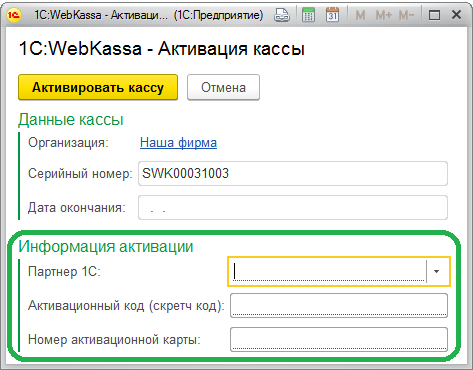This screenshot has height=370, width=473.
Task: Click the Активационный код (скретч код) field
Action: pyautogui.click(x=339, y=305)
